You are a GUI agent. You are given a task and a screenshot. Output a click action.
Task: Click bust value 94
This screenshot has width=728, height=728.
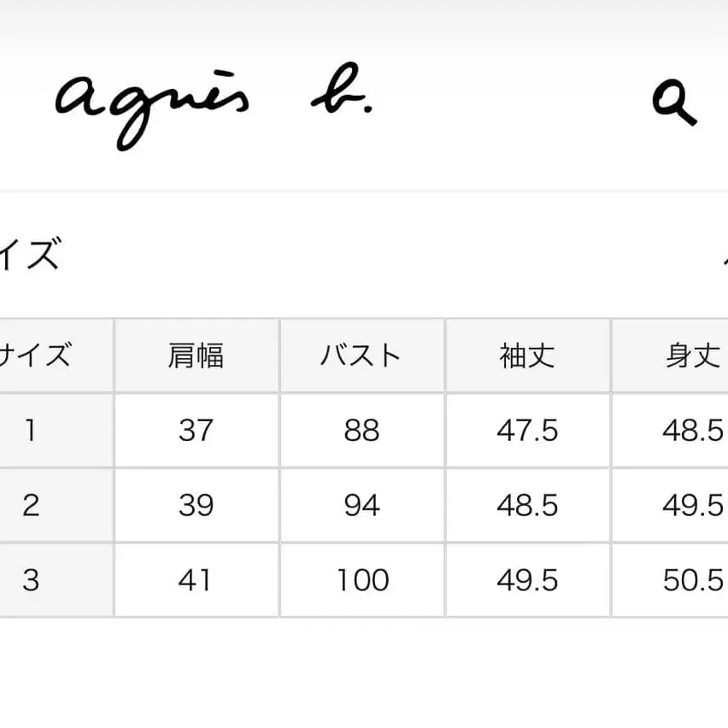tap(361, 506)
